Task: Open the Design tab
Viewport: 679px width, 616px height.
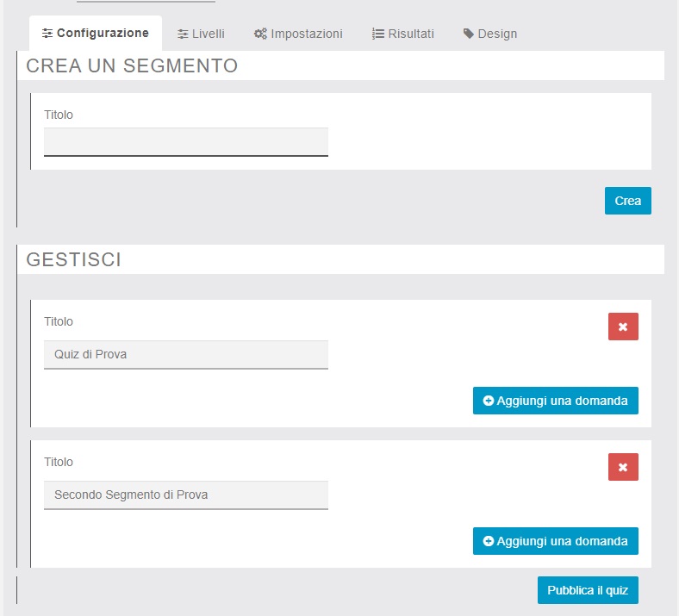Action: (490, 34)
